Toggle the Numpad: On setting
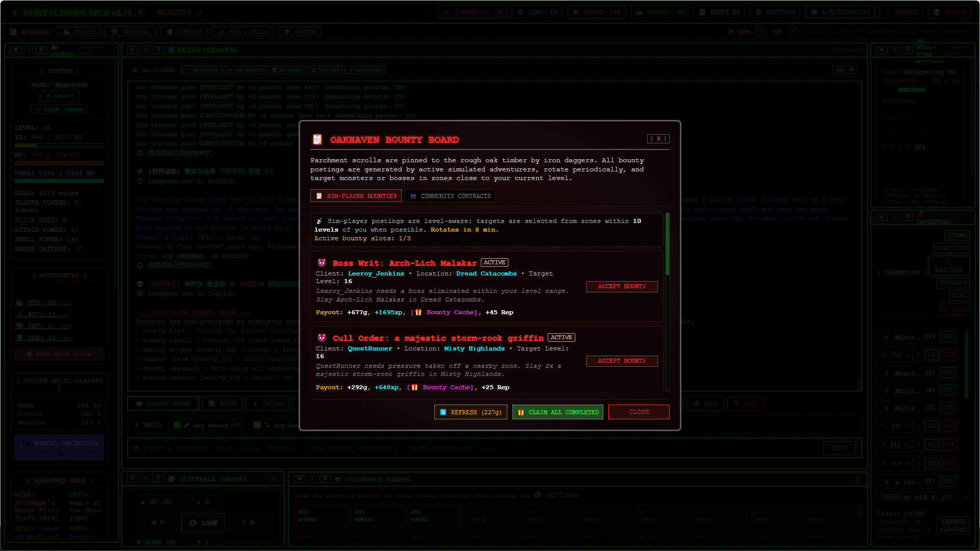The height and width of the screenshot is (551, 980). tap(659, 12)
